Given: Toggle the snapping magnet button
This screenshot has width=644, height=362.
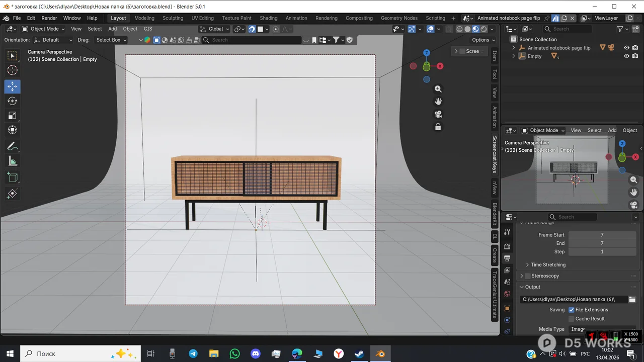Looking at the screenshot, I should pos(252,29).
